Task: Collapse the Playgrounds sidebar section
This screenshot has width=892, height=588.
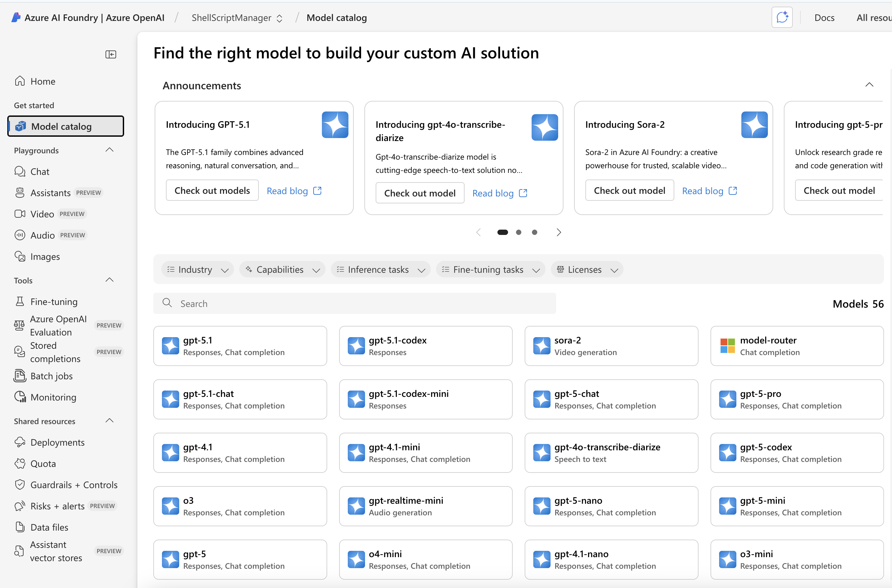Action: [x=110, y=150]
